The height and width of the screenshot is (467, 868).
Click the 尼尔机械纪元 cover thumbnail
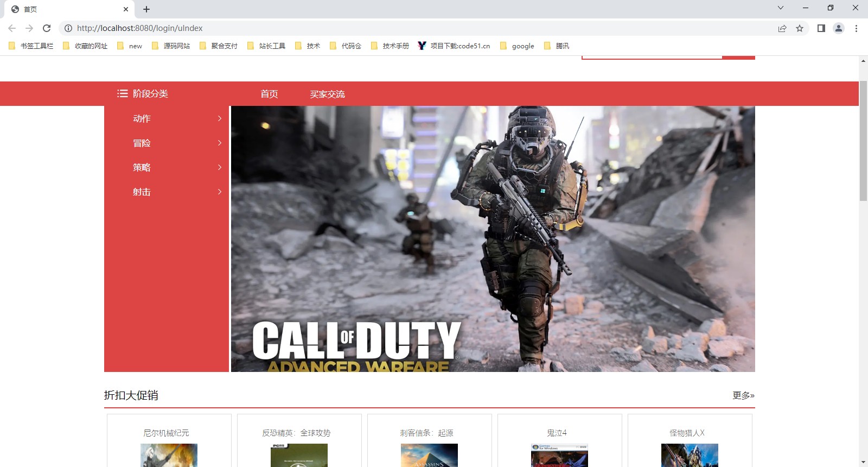(169, 455)
